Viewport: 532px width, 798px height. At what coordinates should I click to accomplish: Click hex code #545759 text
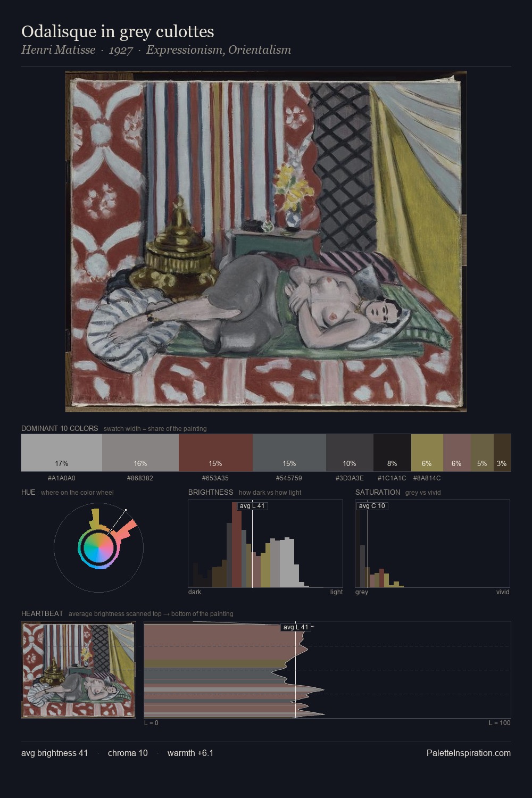coord(289,478)
